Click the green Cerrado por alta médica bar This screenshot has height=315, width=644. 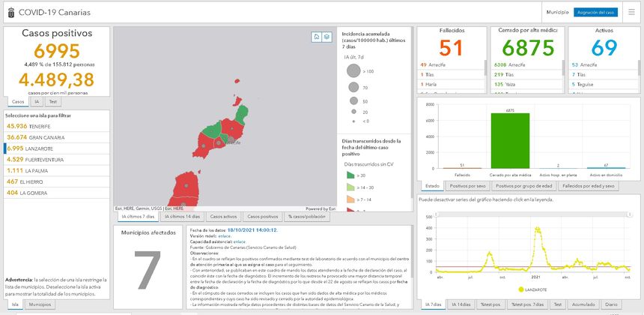pos(508,140)
